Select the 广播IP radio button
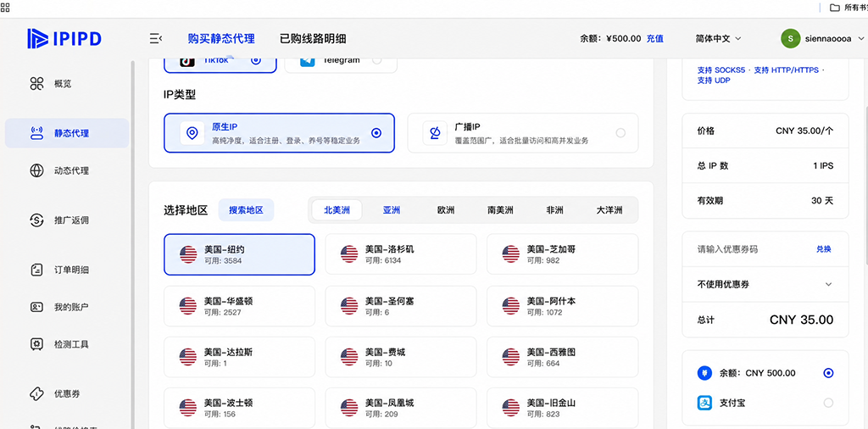This screenshot has width=868, height=429. tap(620, 133)
